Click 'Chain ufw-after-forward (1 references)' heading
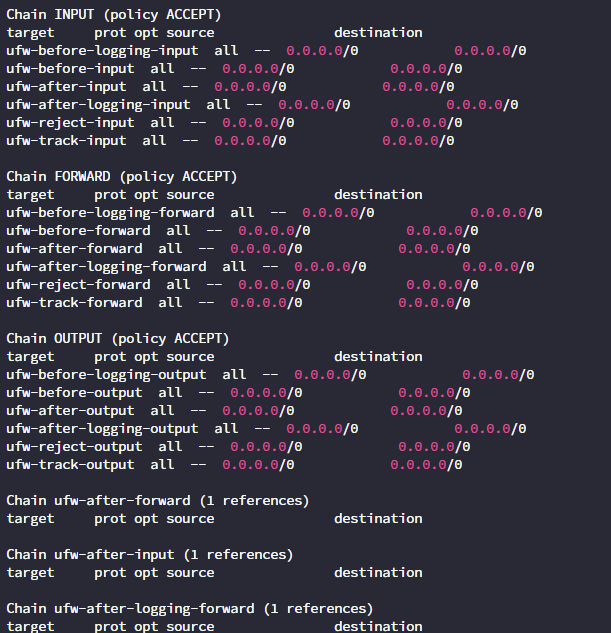Viewport: 611px width, 633px height. pyautogui.click(x=158, y=501)
